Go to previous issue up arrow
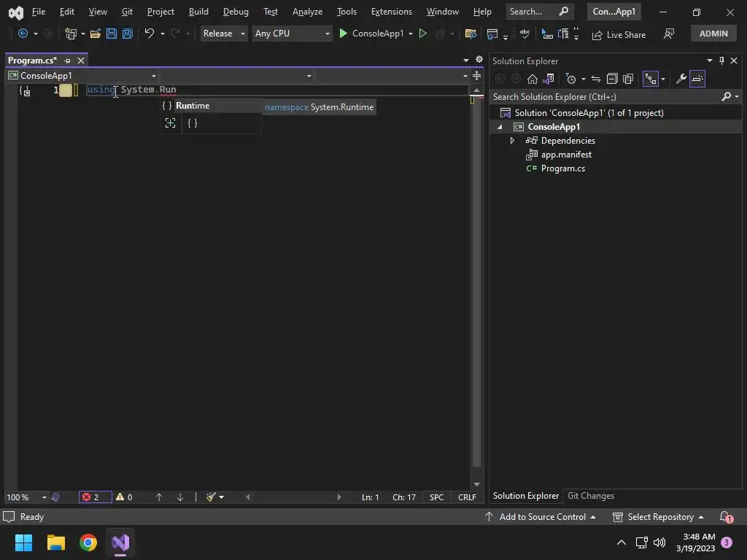This screenshot has height=560, width=747. [x=159, y=497]
